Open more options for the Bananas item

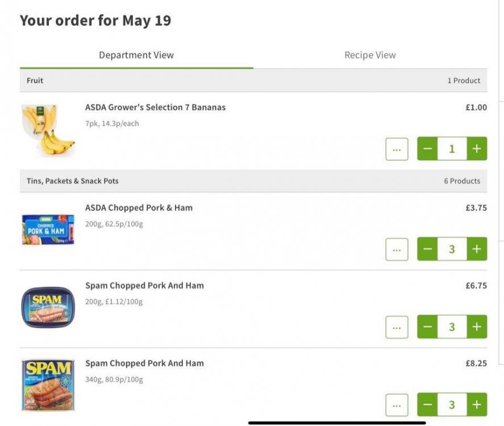coord(397,149)
